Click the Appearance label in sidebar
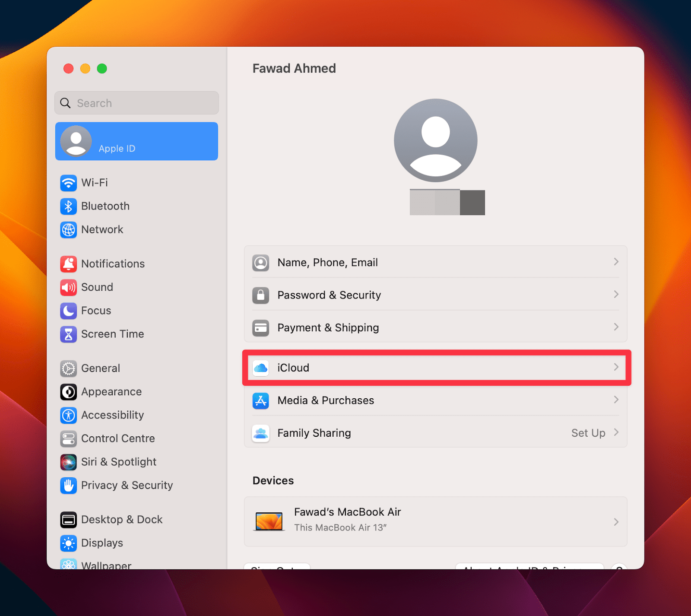This screenshot has width=691, height=616. [x=111, y=392]
